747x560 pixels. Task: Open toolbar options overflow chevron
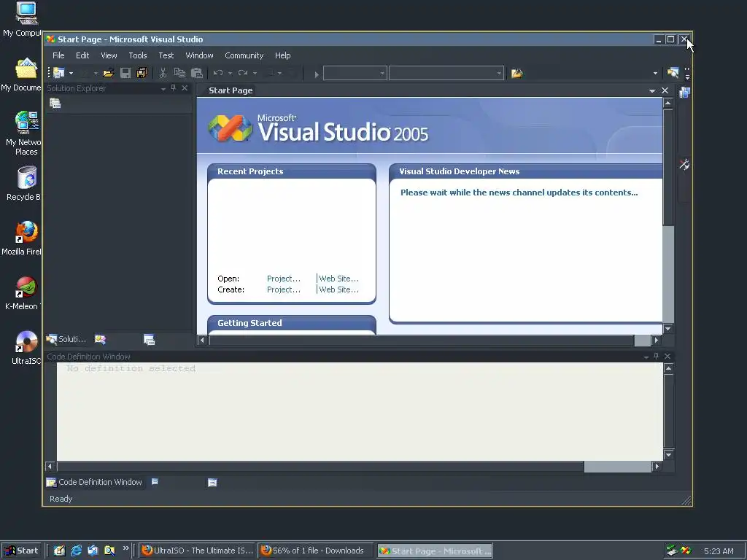[687, 74]
